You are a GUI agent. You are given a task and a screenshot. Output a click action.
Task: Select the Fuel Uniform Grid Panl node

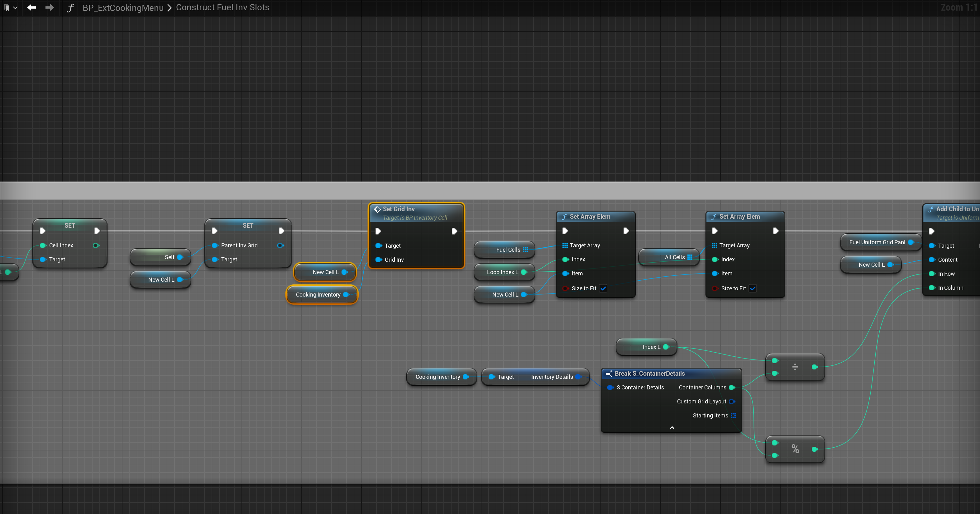[x=877, y=242]
